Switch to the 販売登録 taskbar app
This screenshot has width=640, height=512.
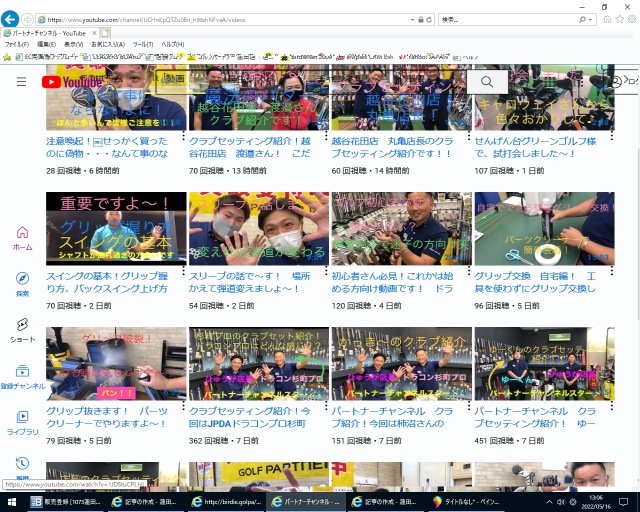(x=65, y=502)
